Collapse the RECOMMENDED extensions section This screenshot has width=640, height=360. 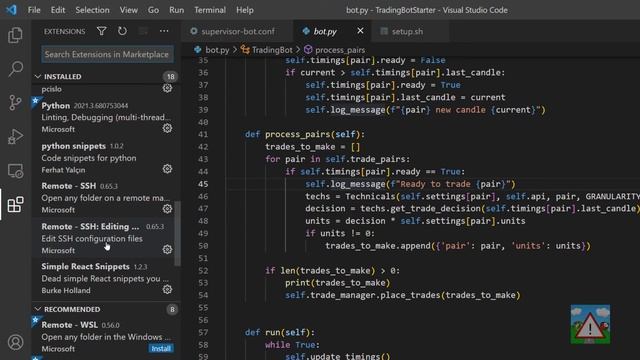[x=38, y=309]
